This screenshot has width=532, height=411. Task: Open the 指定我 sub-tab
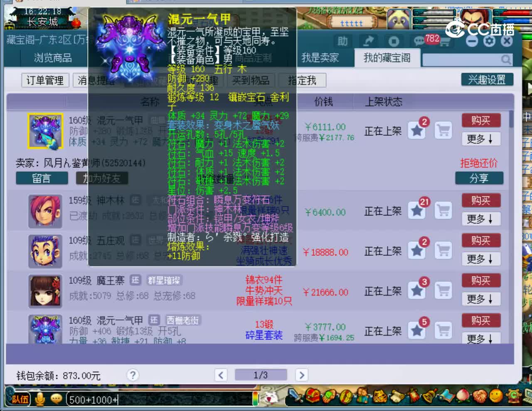[x=302, y=80]
